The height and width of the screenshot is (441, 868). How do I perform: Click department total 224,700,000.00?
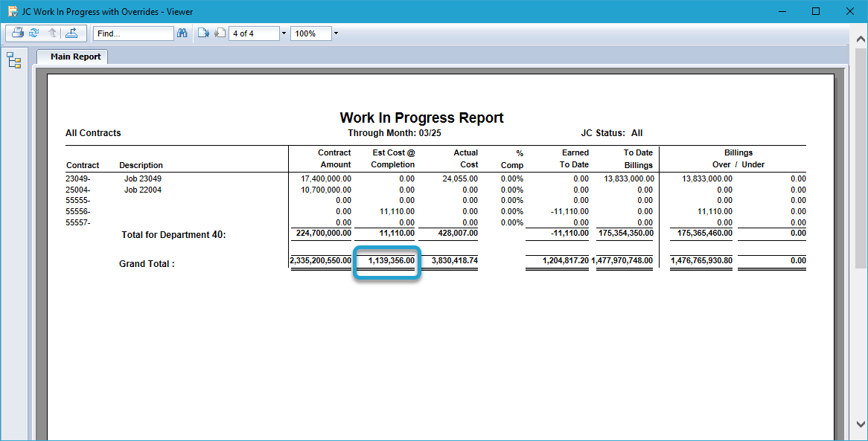[323, 233]
